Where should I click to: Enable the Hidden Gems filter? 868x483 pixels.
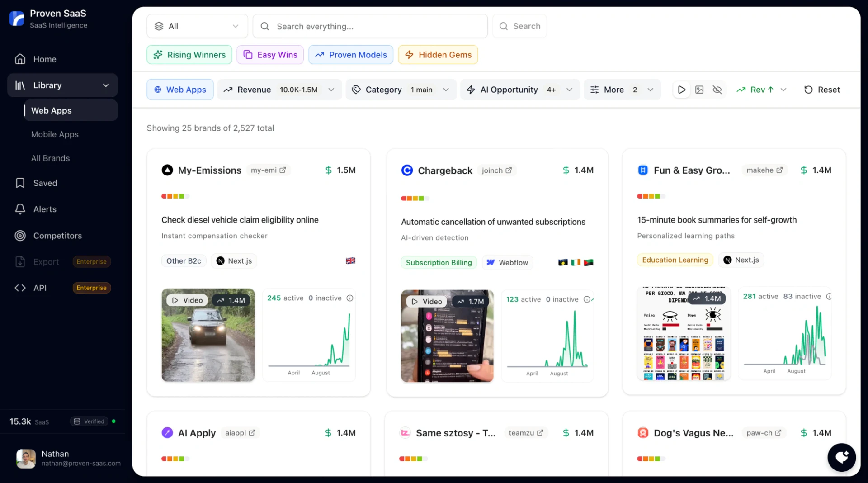438,54
